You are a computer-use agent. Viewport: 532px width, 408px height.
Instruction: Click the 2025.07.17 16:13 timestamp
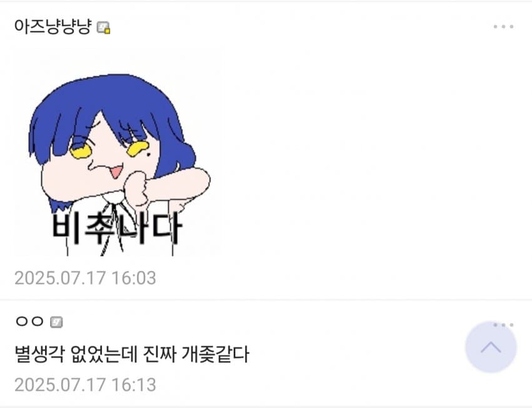(85, 385)
